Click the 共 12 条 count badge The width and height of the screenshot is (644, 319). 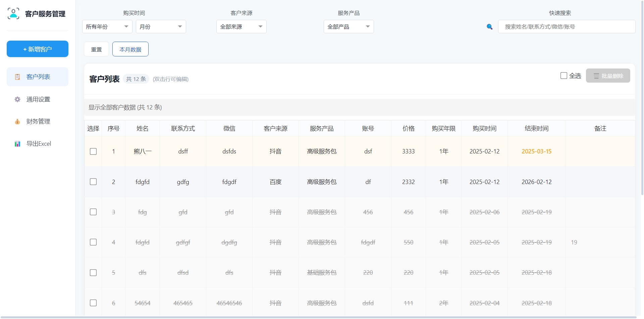click(136, 79)
